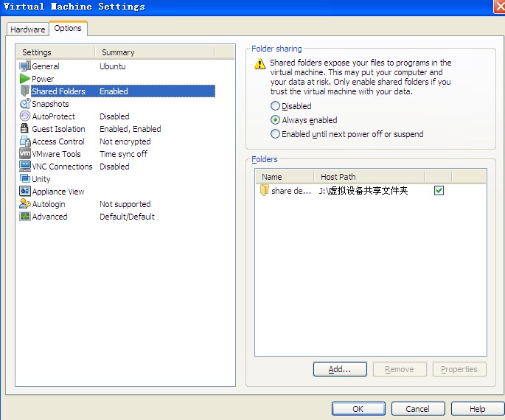
Task: Click the Properties button
Action: coord(459,369)
